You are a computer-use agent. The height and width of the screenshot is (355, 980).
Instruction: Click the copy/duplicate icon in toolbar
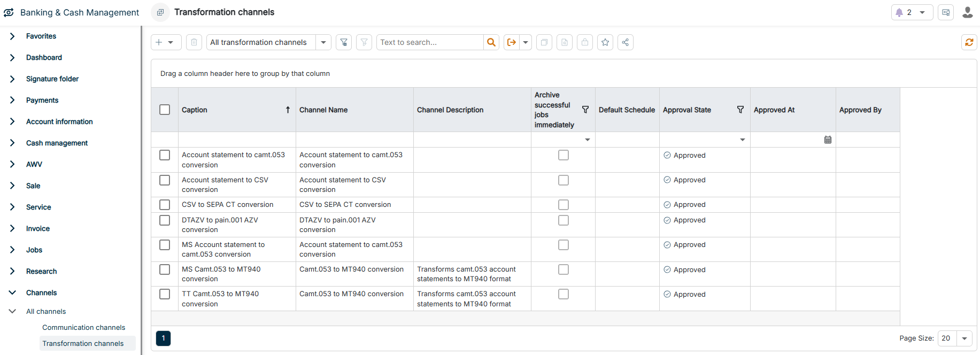coord(544,42)
